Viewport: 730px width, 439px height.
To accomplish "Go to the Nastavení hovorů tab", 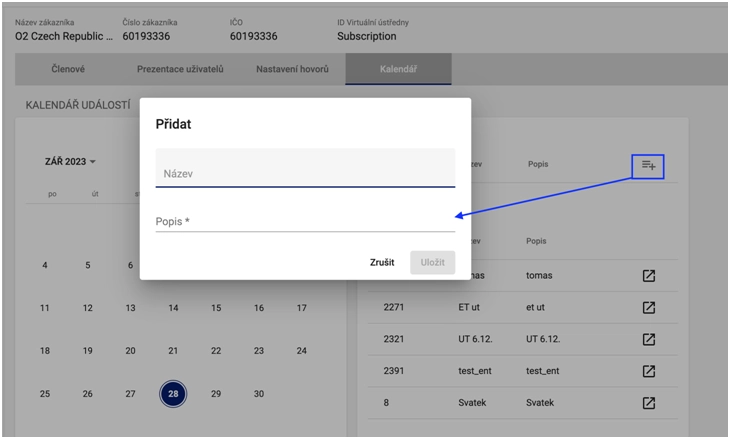I will point(293,69).
